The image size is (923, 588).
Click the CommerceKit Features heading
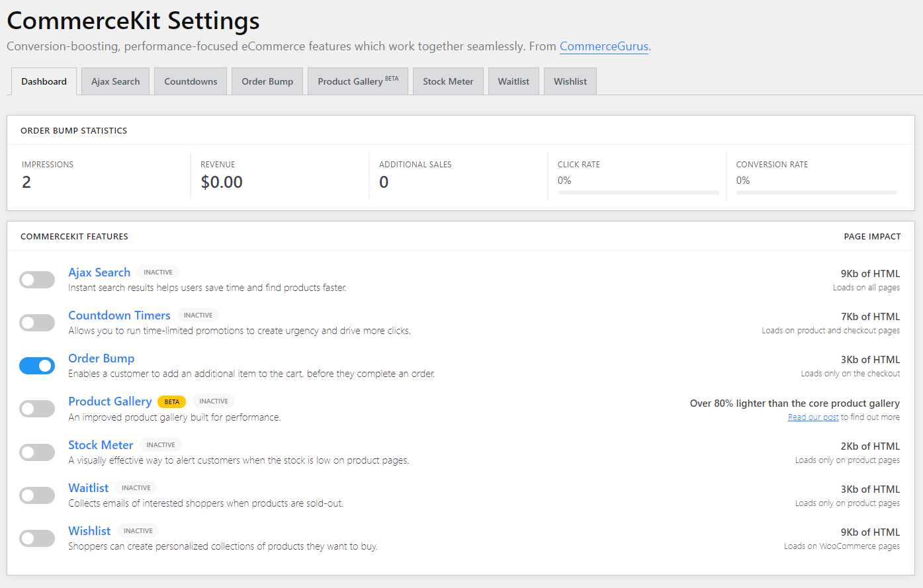click(x=74, y=236)
